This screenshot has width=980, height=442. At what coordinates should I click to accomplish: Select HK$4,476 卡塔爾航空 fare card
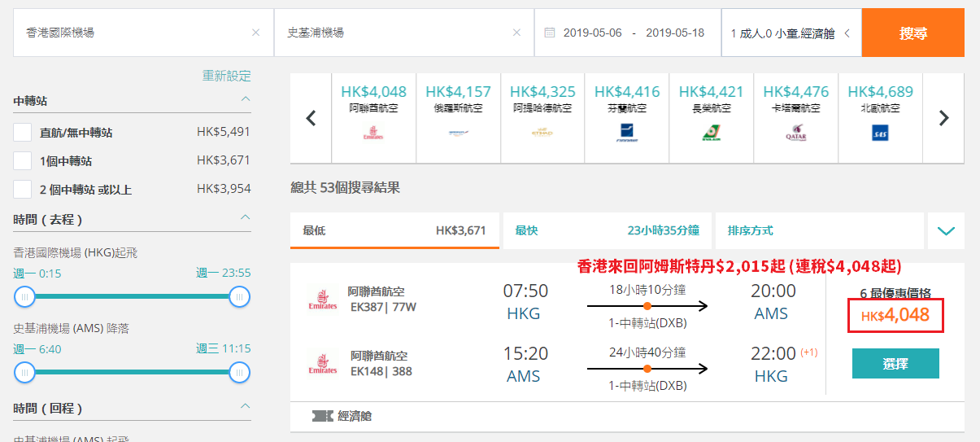click(x=796, y=118)
